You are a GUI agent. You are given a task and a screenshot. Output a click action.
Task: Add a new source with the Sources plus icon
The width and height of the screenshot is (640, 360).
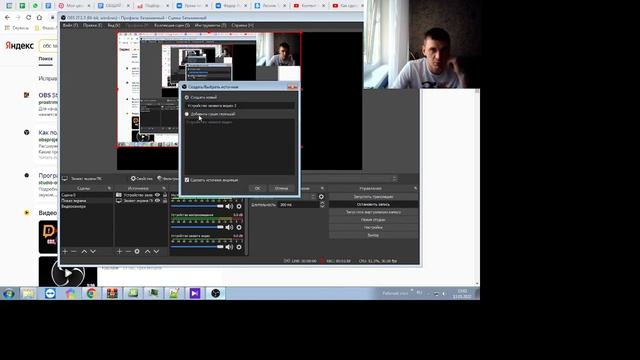pyautogui.click(x=119, y=251)
